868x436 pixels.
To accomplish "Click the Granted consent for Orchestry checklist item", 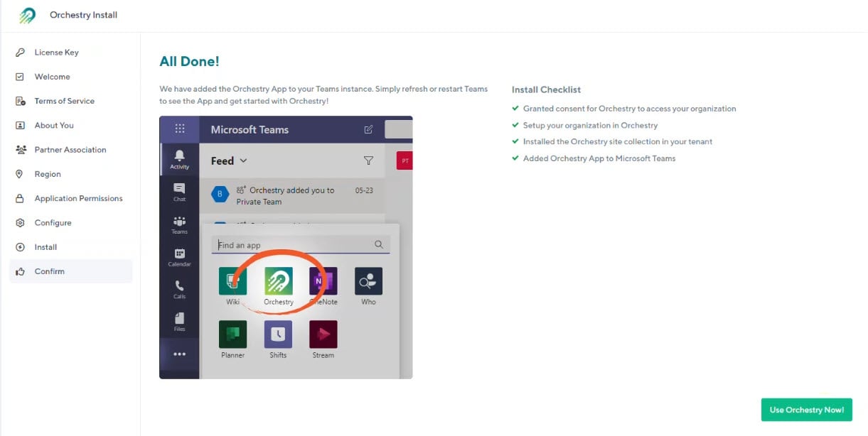I will [x=629, y=109].
